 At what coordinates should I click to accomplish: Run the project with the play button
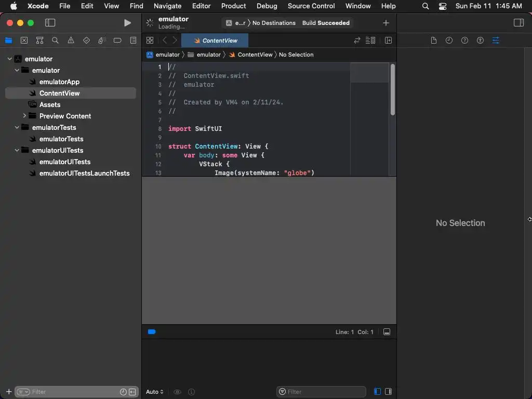128,23
